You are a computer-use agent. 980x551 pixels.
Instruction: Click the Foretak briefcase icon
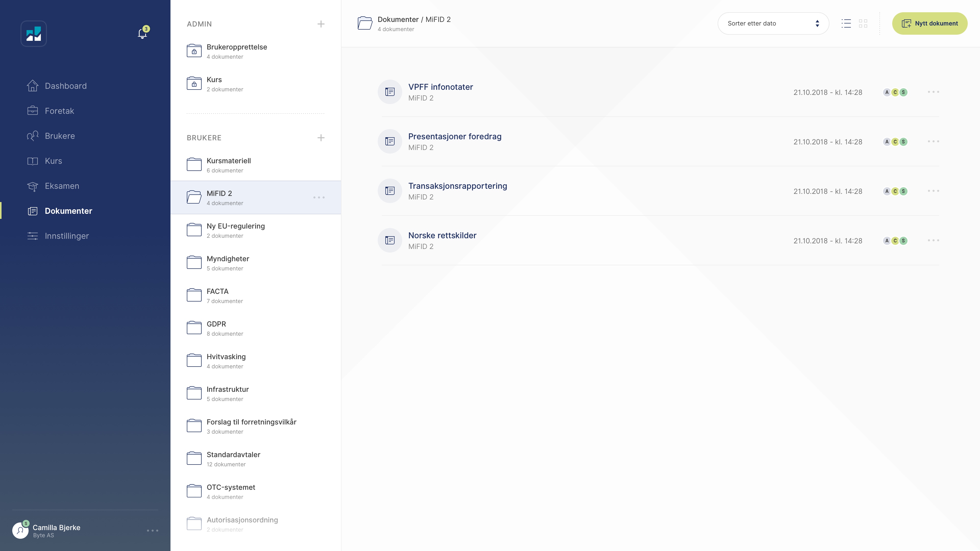33,111
